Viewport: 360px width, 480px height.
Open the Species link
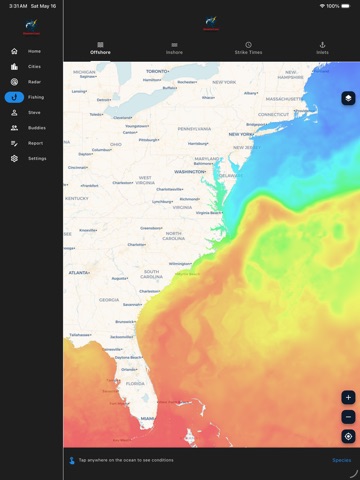coord(342,460)
